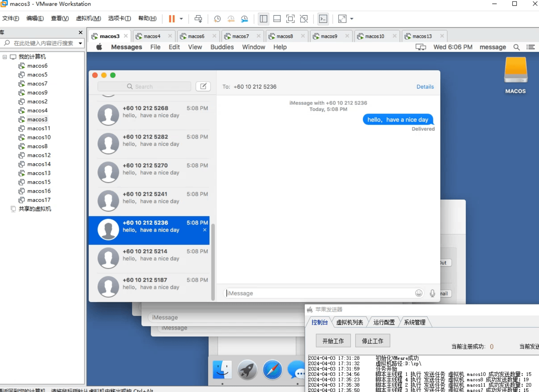
Task: Open the 文件(F) menu
Action: 11,19
